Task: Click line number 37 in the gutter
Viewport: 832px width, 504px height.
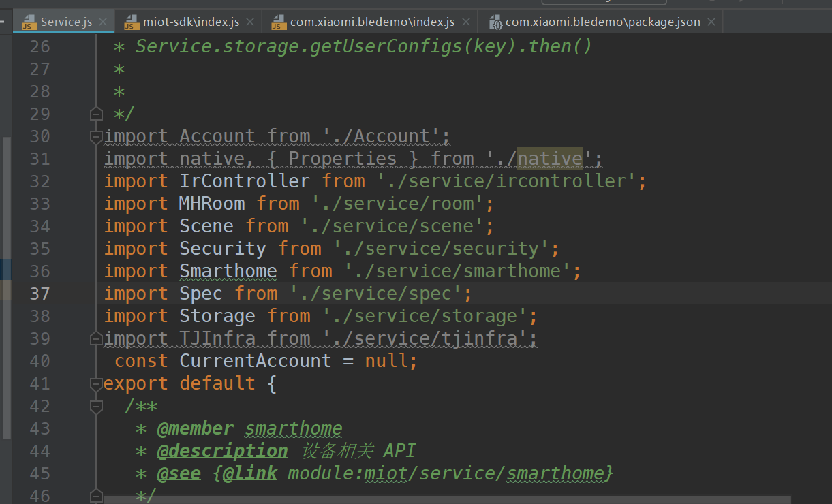Action: pos(40,293)
